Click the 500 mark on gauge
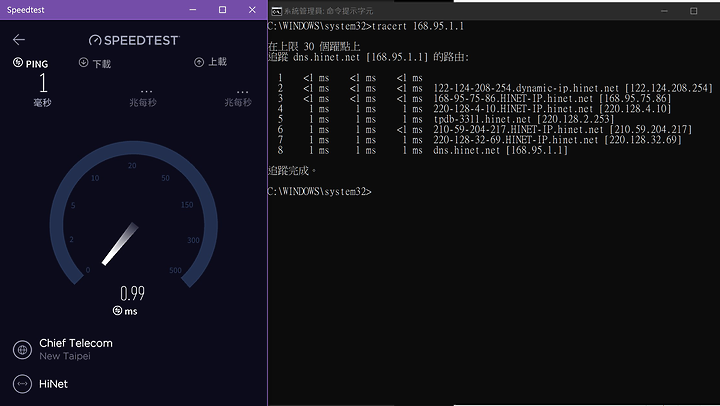The image size is (720, 406). pyautogui.click(x=175, y=270)
